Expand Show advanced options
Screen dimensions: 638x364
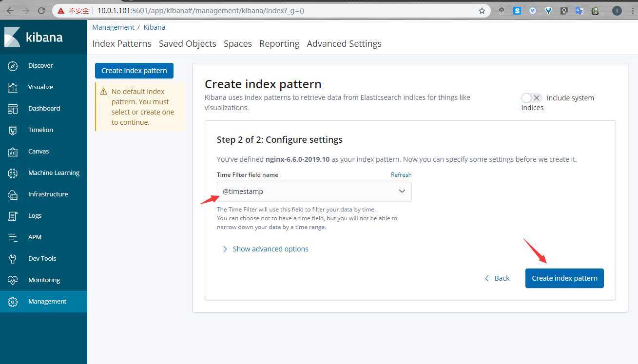[x=266, y=249]
